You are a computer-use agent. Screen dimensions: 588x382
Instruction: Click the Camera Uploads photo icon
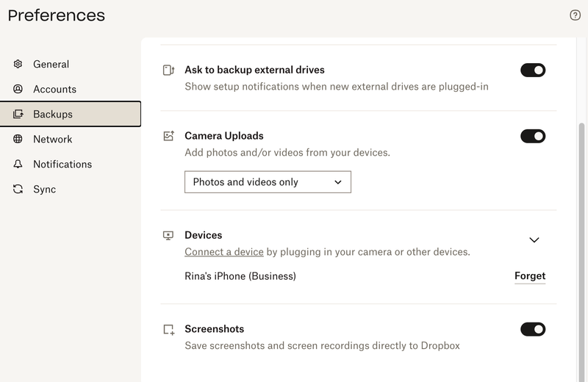pyautogui.click(x=168, y=136)
